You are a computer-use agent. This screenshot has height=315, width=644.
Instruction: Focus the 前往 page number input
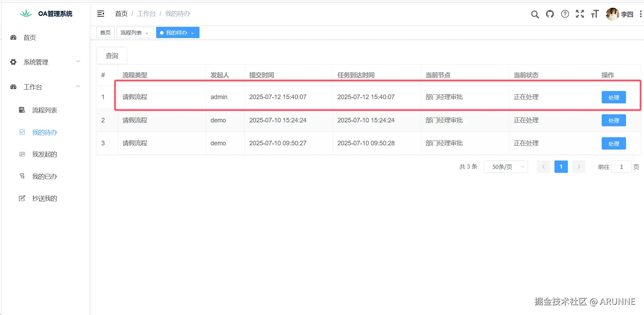[621, 167]
